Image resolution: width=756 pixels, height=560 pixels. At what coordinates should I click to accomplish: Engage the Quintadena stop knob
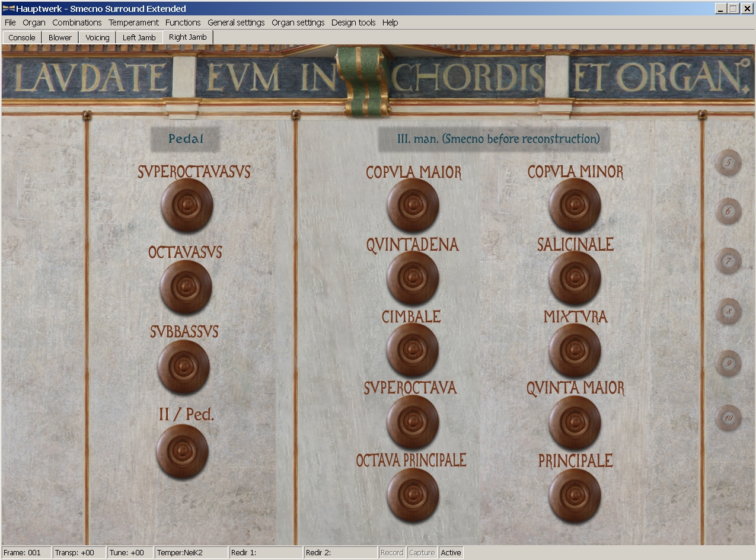coord(413,278)
